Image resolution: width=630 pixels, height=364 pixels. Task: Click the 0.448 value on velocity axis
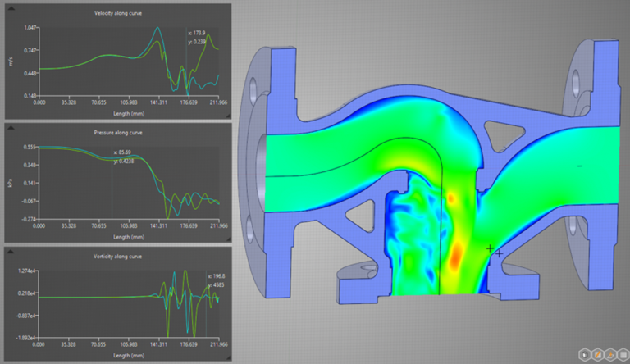coord(30,73)
